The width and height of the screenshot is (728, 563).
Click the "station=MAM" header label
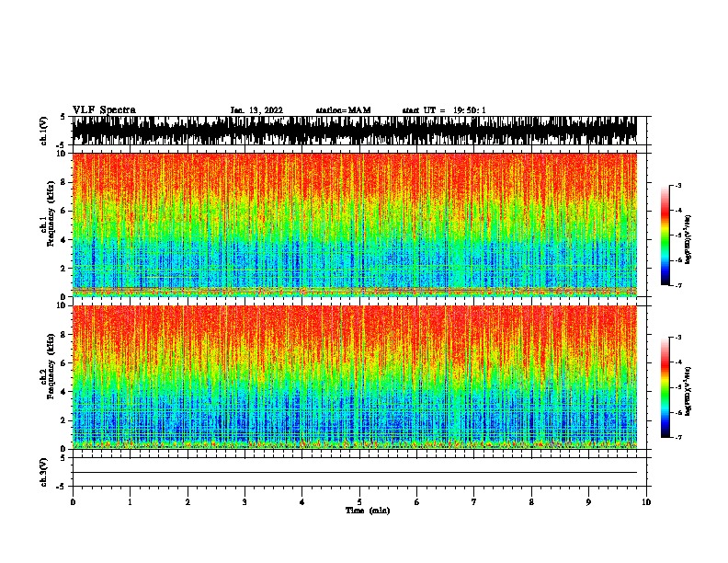343,110
